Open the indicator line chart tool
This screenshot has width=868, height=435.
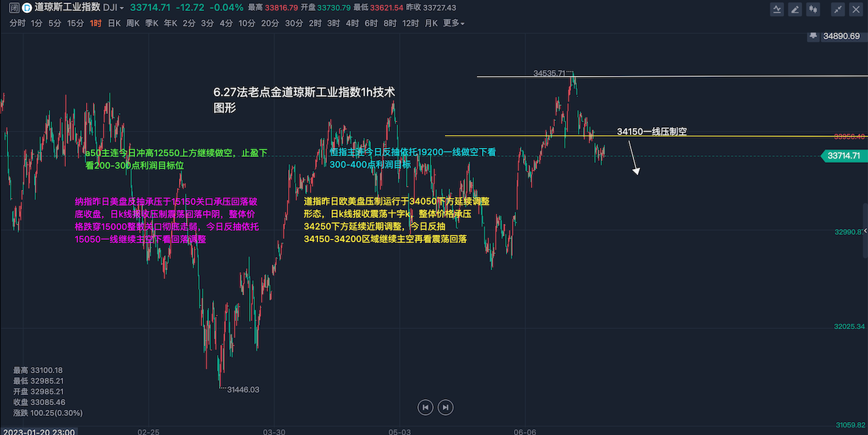(x=777, y=9)
